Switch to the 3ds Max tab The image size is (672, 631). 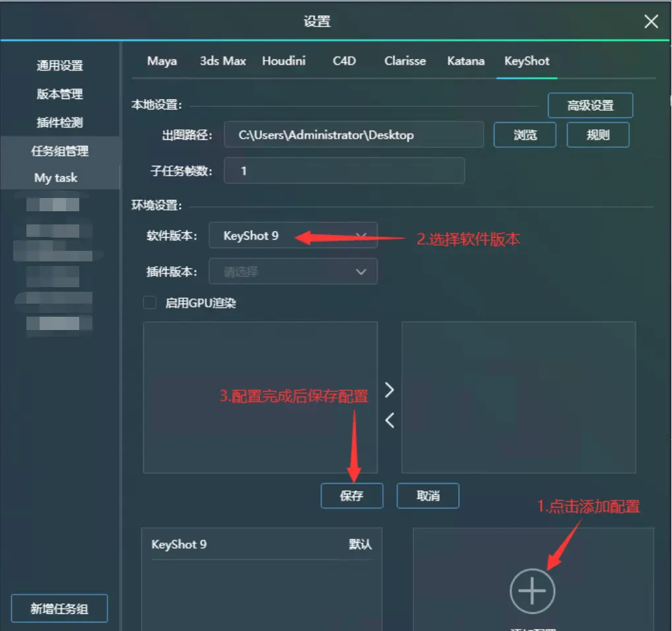[x=223, y=61]
